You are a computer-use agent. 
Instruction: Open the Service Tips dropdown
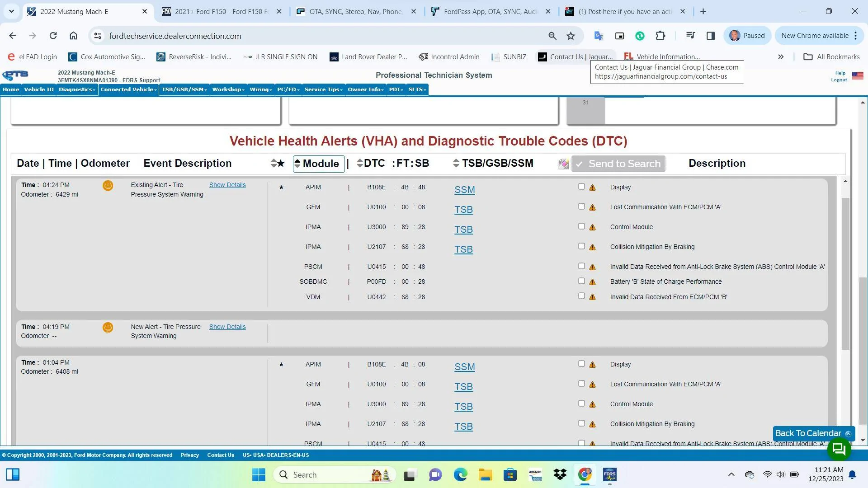pos(324,89)
